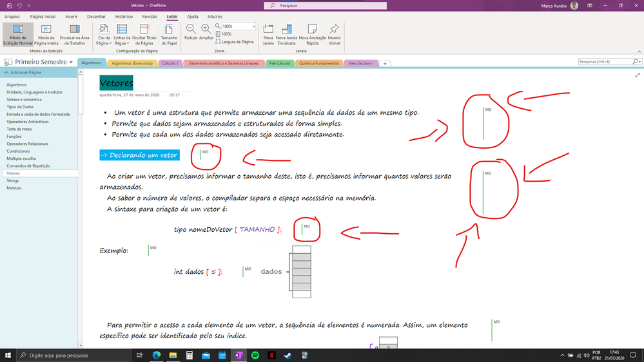Viewport: 644px width, 362px height.
Task: Open Unidade, Linguagens e tradutor page
Action: pyautogui.click(x=35, y=92)
